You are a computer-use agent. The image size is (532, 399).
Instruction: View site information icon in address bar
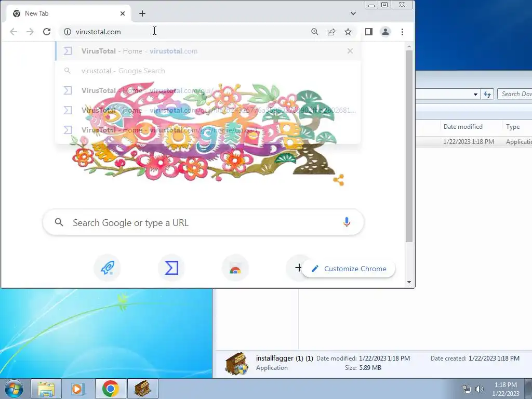tap(68, 32)
